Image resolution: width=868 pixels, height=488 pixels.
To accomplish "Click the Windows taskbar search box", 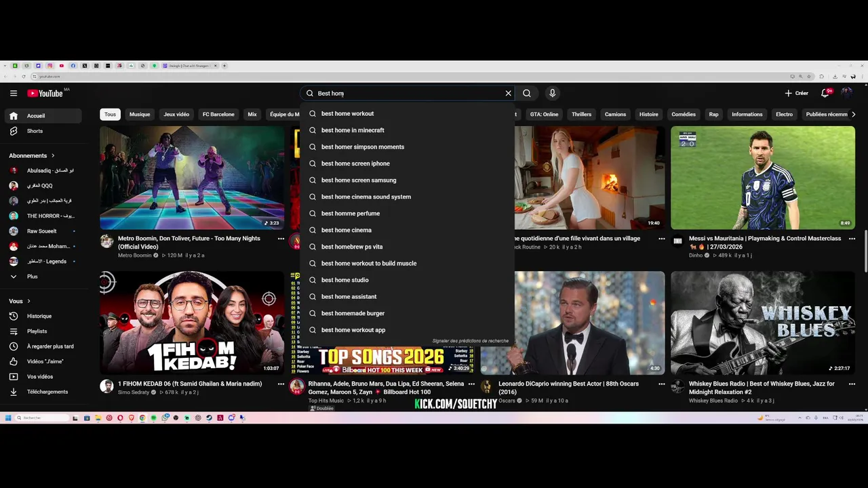I will [42, 418].
